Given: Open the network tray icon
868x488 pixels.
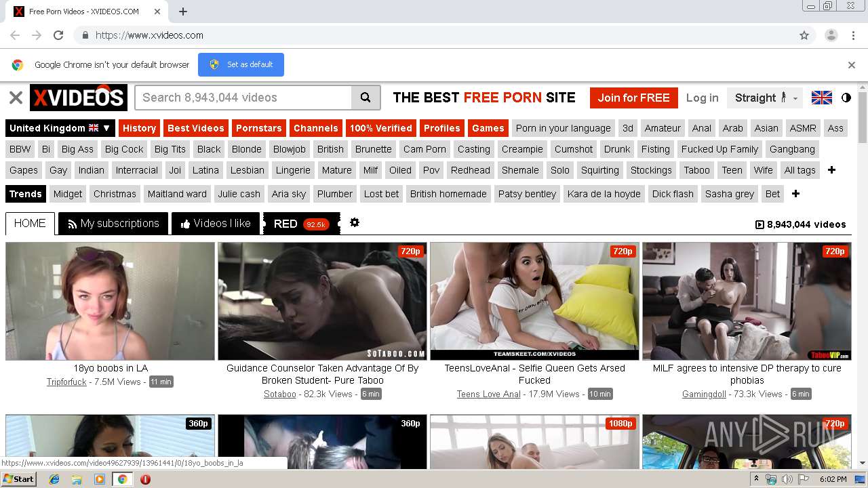Looking at the screenshot, I should pos(771,479).
